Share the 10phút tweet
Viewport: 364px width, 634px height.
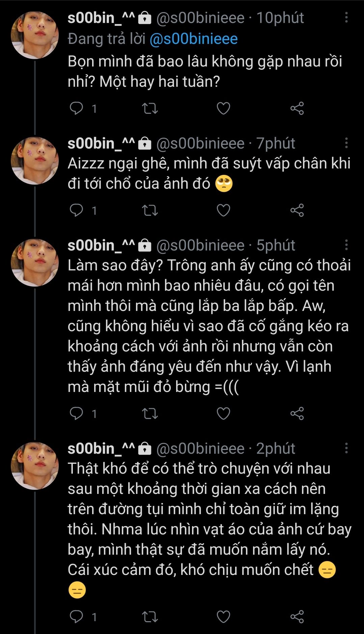point(297,108)
